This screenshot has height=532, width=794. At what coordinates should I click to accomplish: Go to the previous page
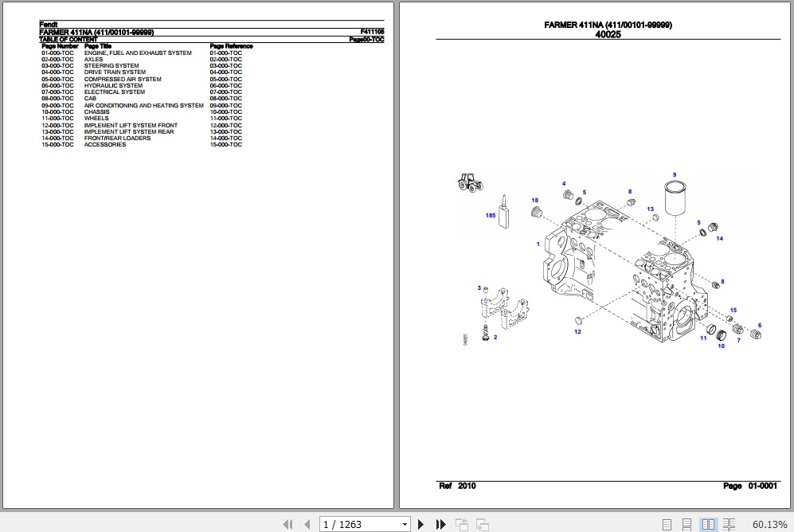click(x=307, y=524)
